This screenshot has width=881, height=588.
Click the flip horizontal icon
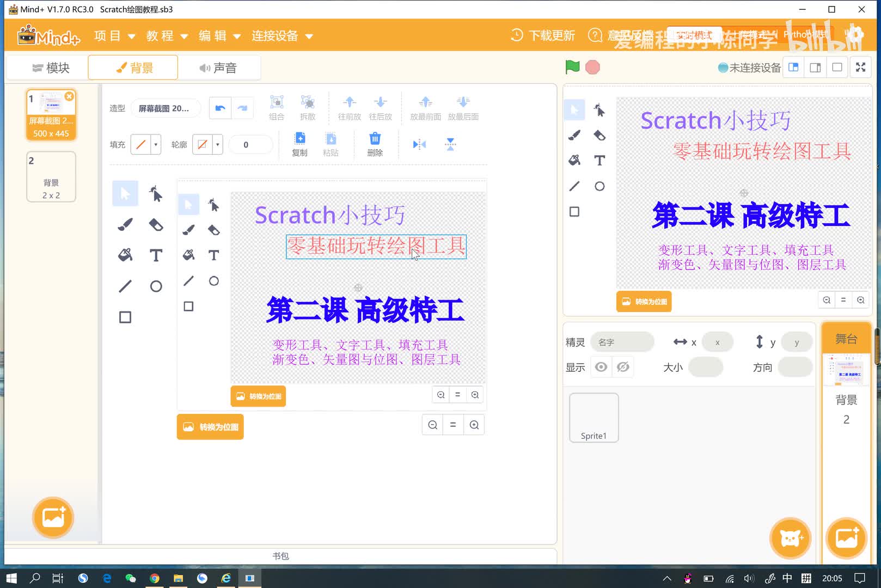point(419,144)
